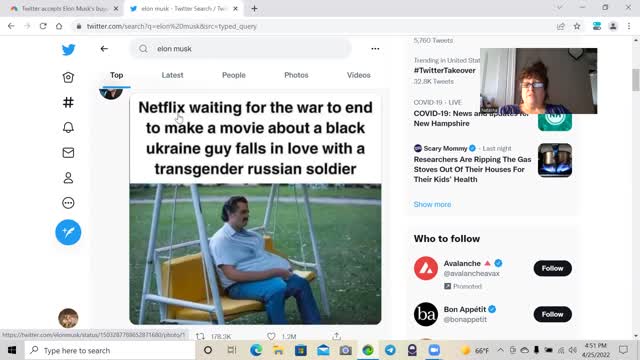Open the browser profile icon
The height and width of the screenshot is (360, 640).
point(613,26)
